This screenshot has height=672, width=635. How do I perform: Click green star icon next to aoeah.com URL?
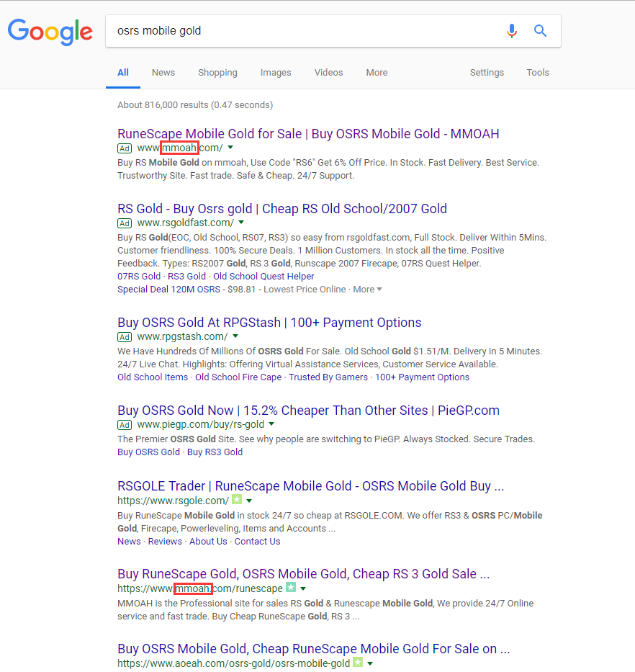click(358, 662)
